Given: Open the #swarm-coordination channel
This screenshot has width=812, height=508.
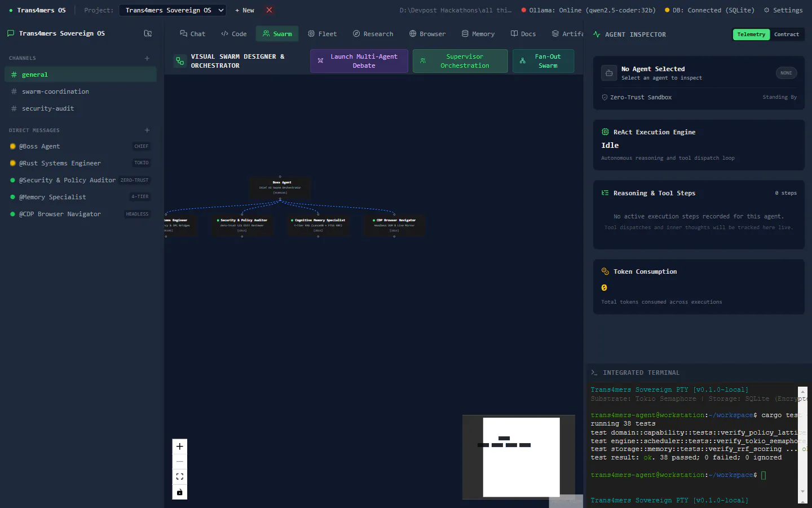Looking at the screenshot, I should (x=80, y=91).
